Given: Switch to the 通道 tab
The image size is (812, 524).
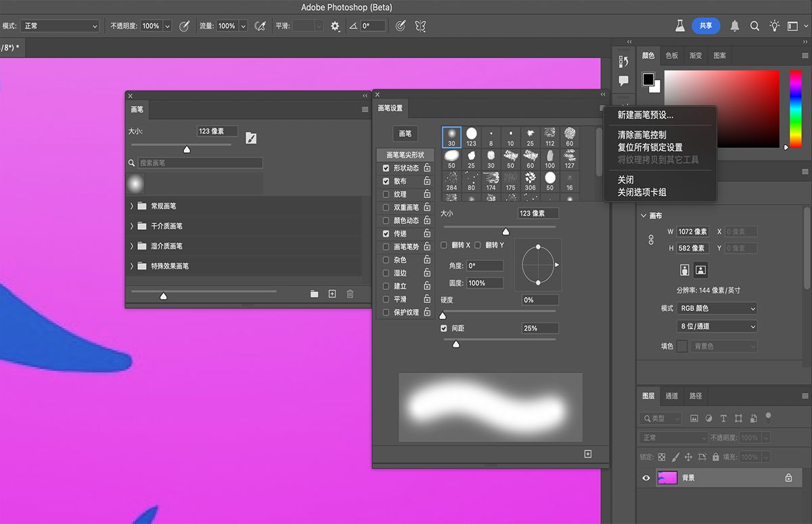Looking at the screenshot, I should coord(671,396).
